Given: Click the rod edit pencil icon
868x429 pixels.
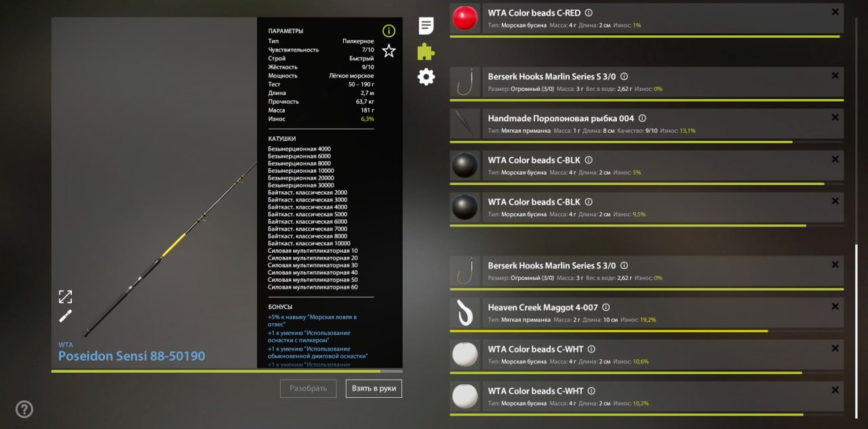Looking at the screenshot, I should 65,316.
